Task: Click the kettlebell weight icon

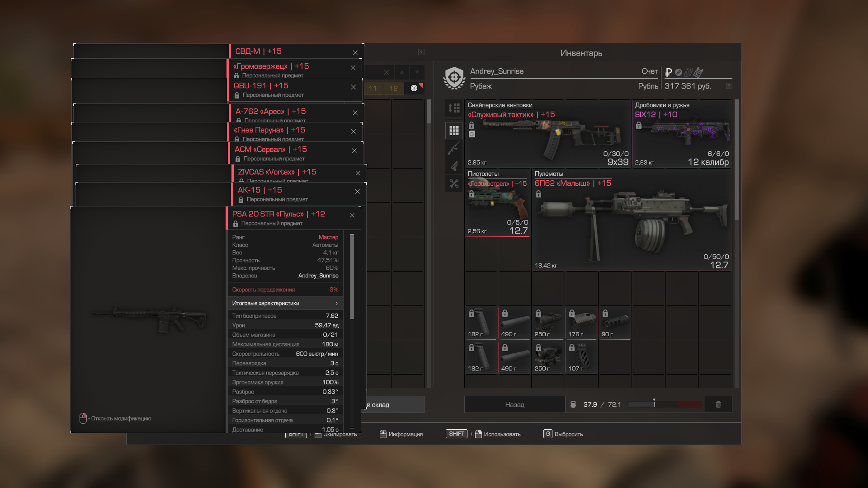Action: pyautogui.click(x=573, y=404)
